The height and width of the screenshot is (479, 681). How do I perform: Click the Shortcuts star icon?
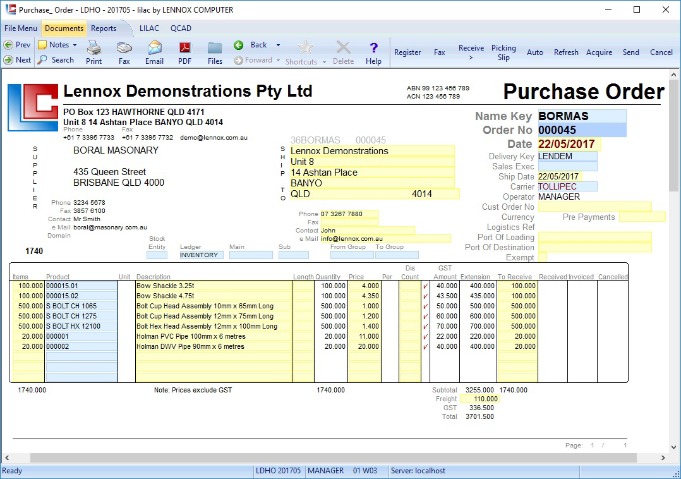(x=305, y=47)
